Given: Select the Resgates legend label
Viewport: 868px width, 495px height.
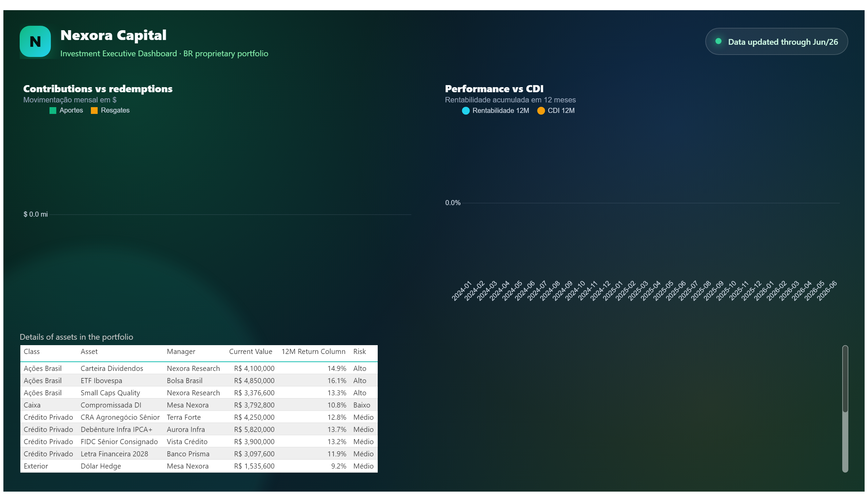Looking at the screenshot, I should (115, 110).
